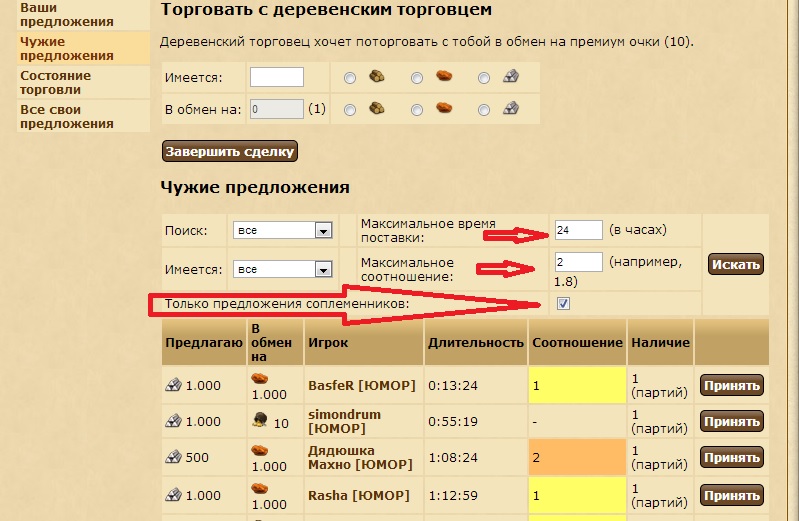Open player Rasha [ЮМОР] profile
The width and height of the screenshot is (799, 521).
(359, 496)
